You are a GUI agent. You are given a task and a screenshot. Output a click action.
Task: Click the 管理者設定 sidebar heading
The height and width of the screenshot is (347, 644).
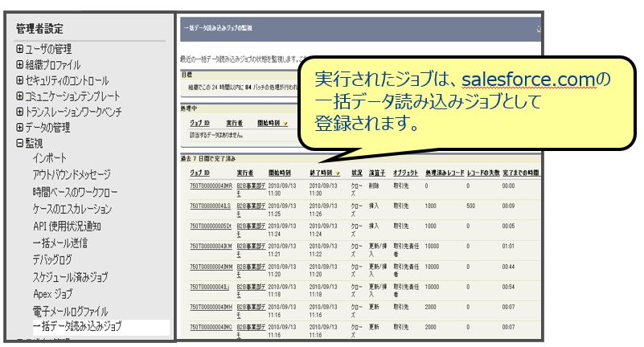(39, 29)
